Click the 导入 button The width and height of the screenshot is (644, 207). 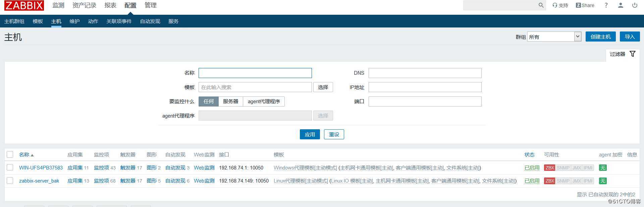tap(630, 37)
